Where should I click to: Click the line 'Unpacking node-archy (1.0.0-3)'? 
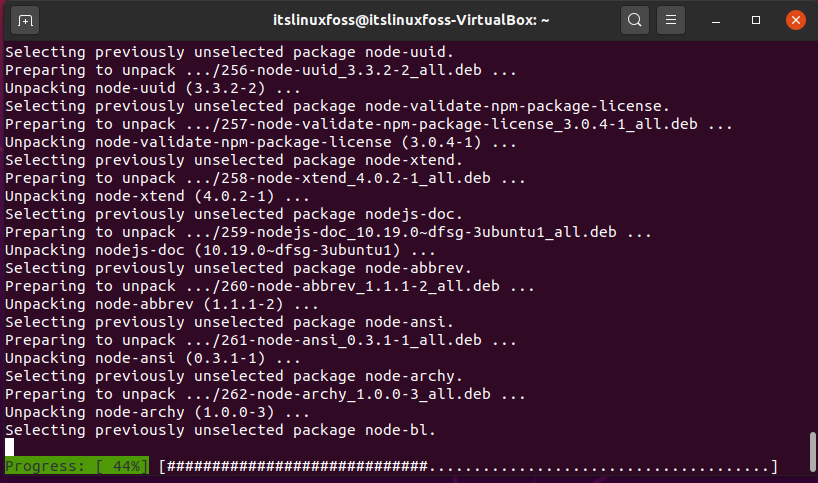pyautogui.click(x=157, y=412)
